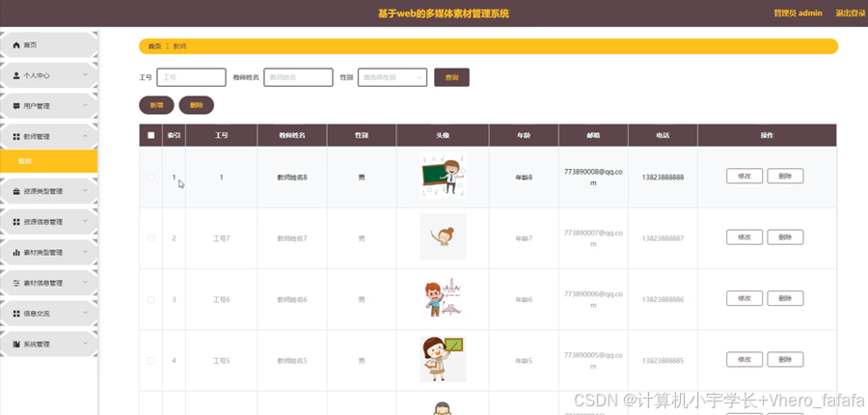Screen dimensions: 868x415
Task: Click the 工号7 cell
Action: coord(222,238)
